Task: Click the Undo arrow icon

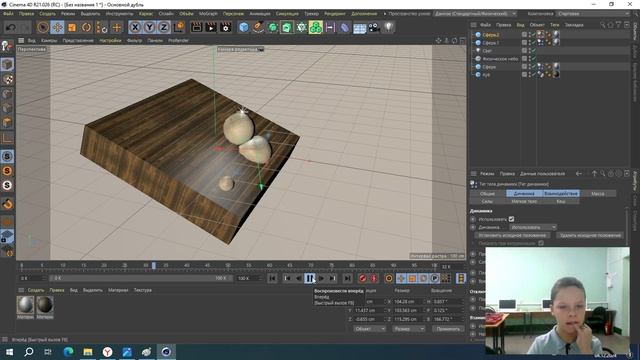Action: pos(11,28)
